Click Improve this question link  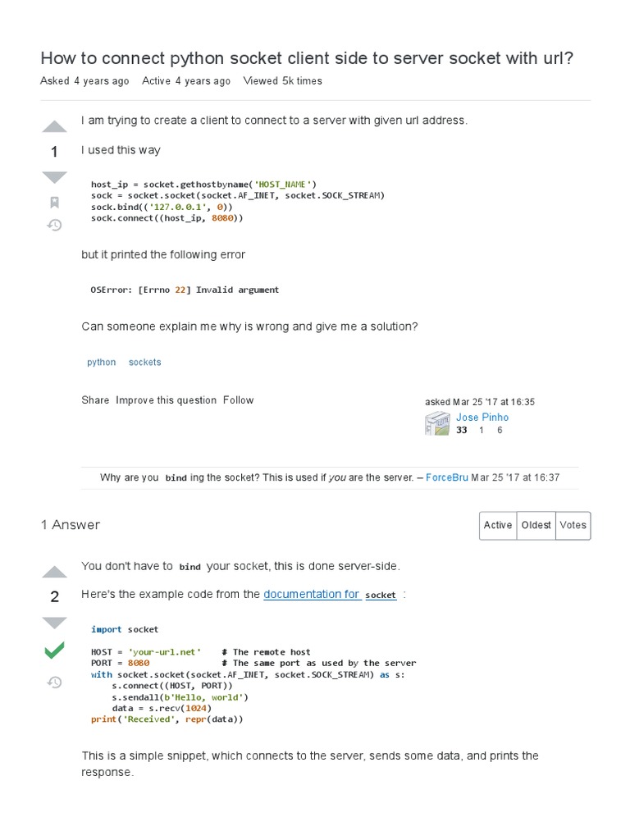point(167,400)
